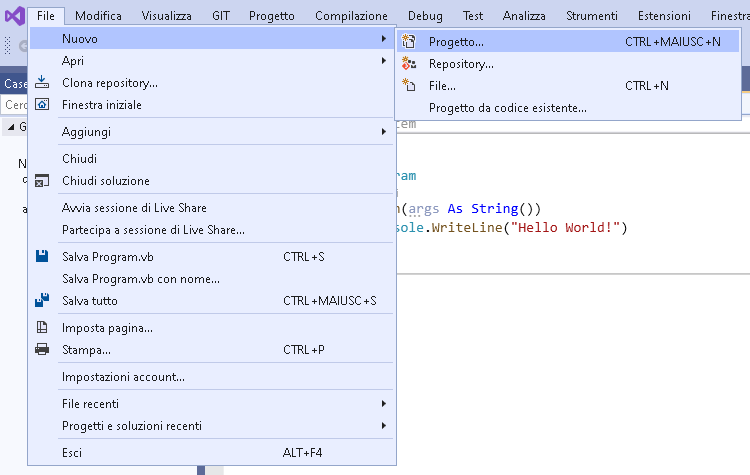Expand the Aggiungi submenu arrow
The height and width of the screenshot is (475, 750).
tap(384, 132)
